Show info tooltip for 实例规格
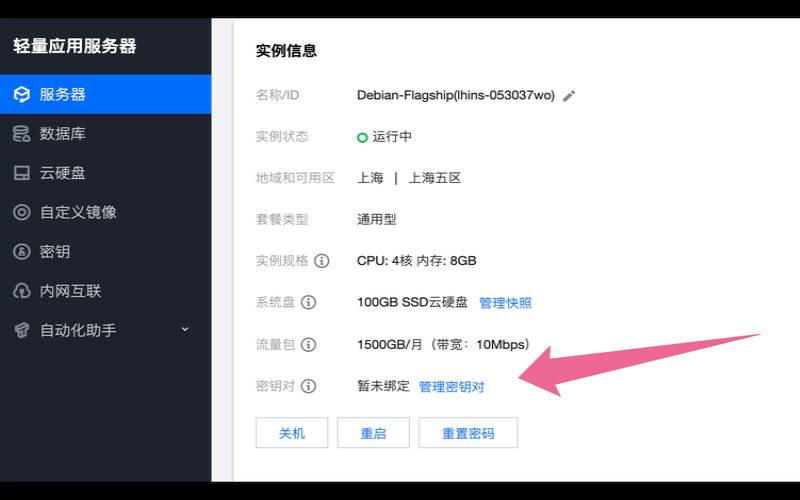 coord(321,261)
